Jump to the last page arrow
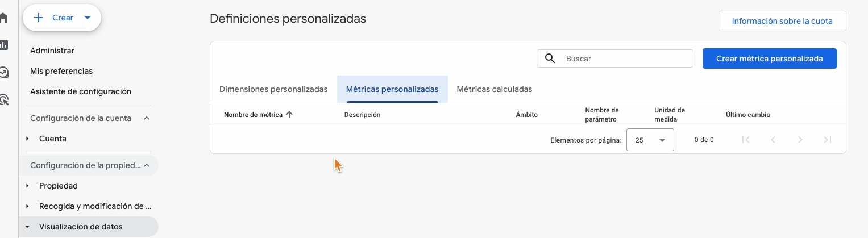 pos(828,140)
